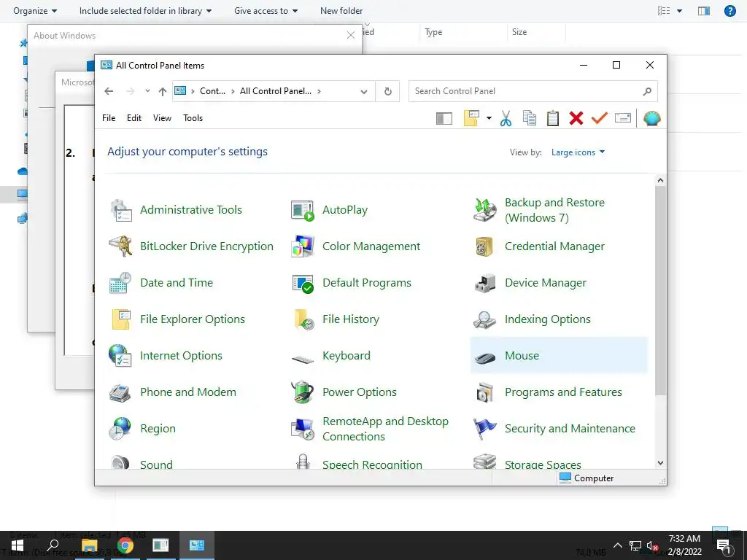
Task: Open the File menu
Action: tap(109, 118)
